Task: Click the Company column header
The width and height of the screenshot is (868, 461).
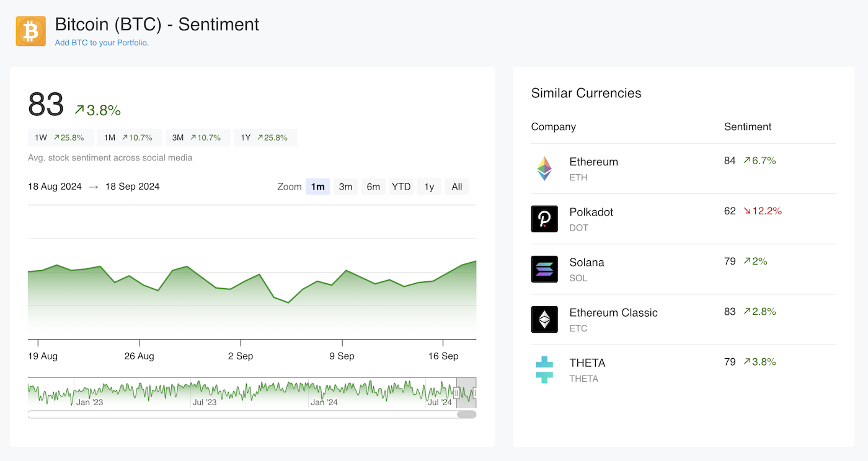Action: click(x=554, y=126)
